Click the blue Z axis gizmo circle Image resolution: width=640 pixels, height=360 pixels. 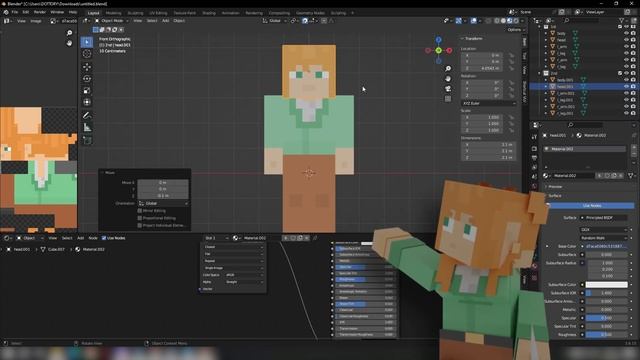(x=438, y=40)
